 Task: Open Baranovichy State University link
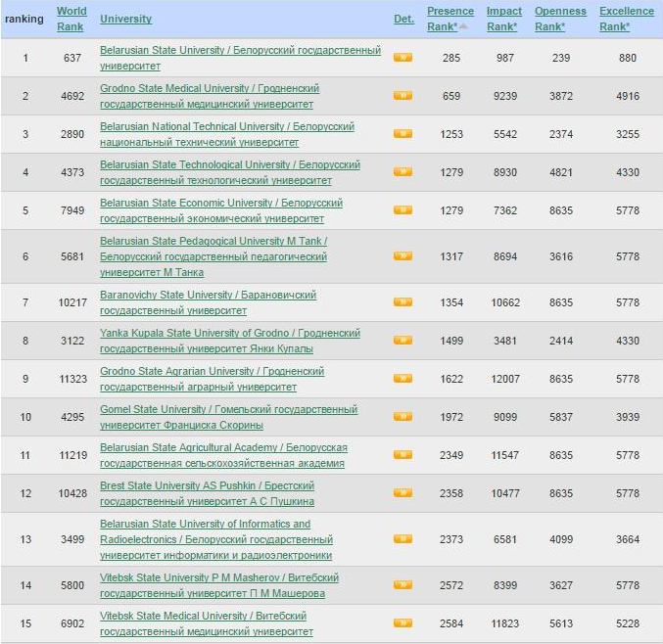(x=208, y=302)
